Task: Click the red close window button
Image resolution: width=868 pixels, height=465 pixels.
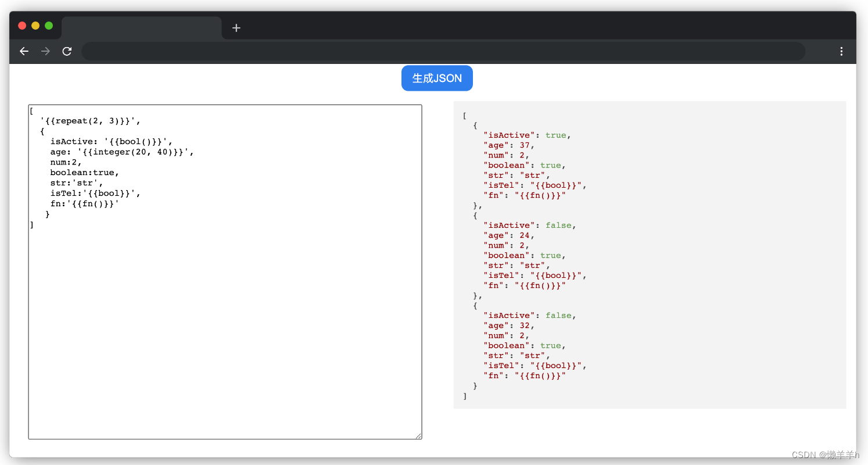Action: [x=22, y=26]
